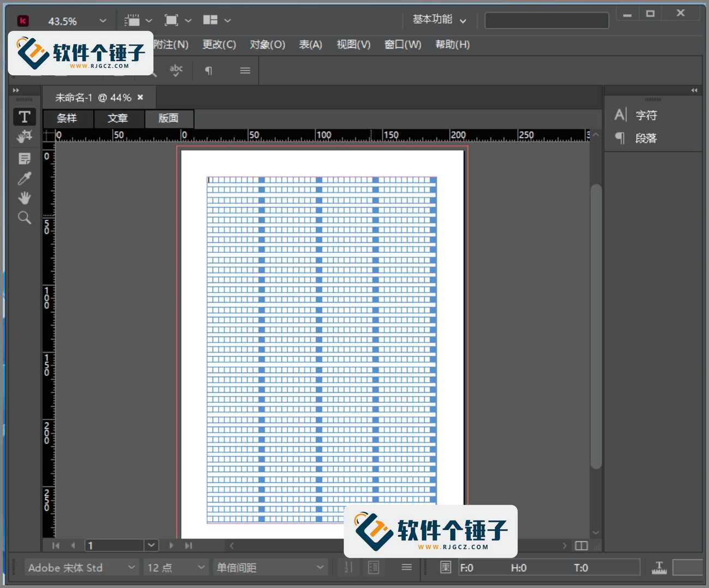Expand the collapsed toolbox panel arrows
This screenshot has height=588, width=709.
click(16, 90)
